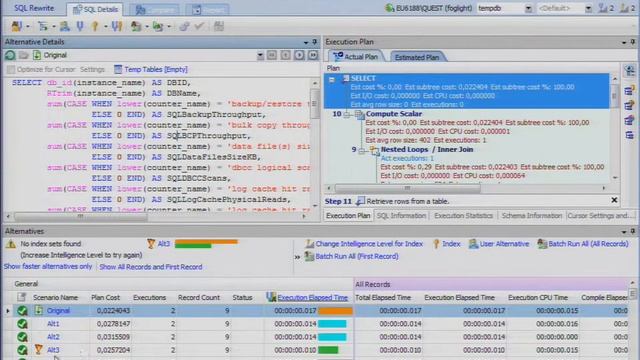Viewport: 640px width, 360px height.
Task: Click Show All Records and First Record
Action: [151, 267]
